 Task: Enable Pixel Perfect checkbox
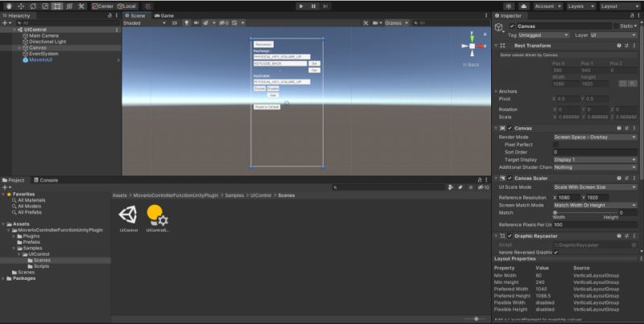555,145
